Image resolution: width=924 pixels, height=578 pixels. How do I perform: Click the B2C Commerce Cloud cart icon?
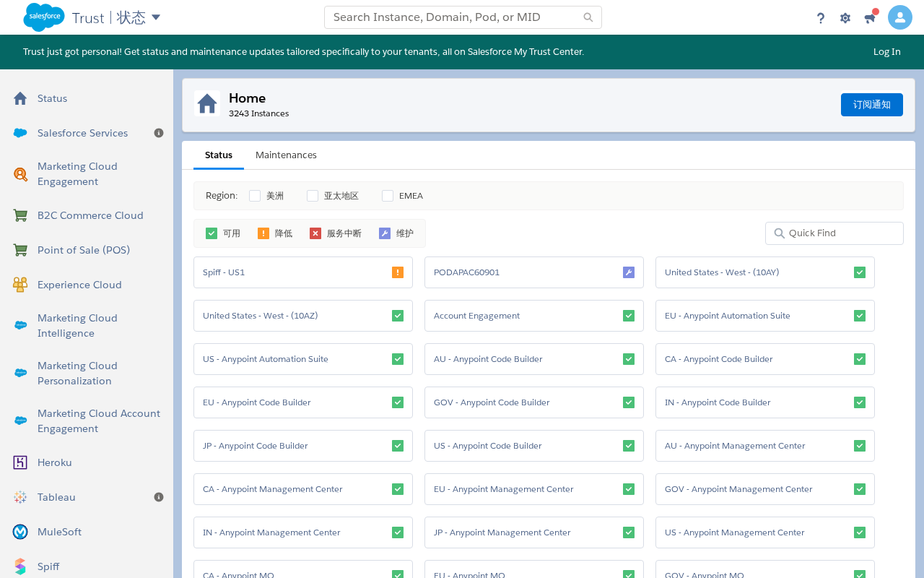tap(20, 215)
